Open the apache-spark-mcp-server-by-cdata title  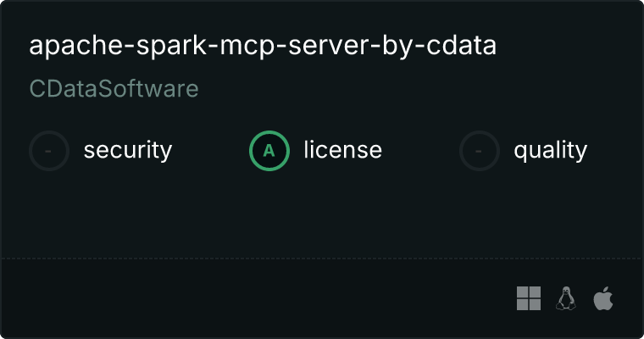tap(263, 46)
